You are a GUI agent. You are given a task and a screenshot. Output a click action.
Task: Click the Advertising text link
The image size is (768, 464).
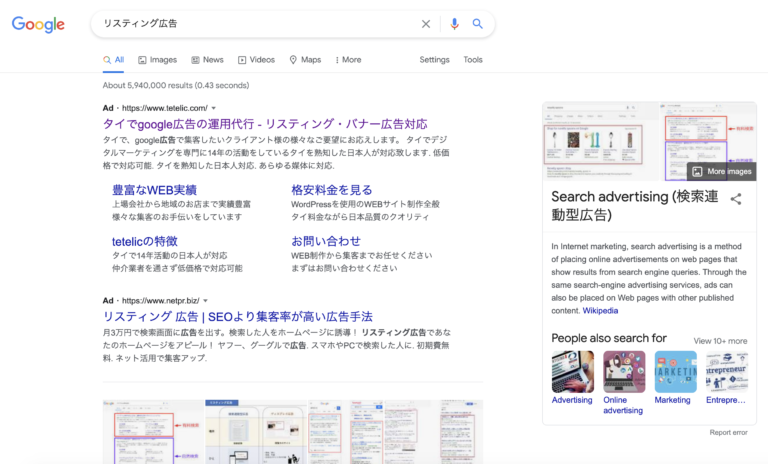pyautogui.click(x=572, y=400)
